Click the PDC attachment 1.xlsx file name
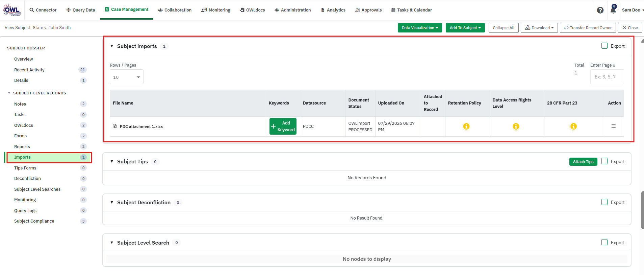Viewport: 644px width, 275px height. tap(141, 127)
